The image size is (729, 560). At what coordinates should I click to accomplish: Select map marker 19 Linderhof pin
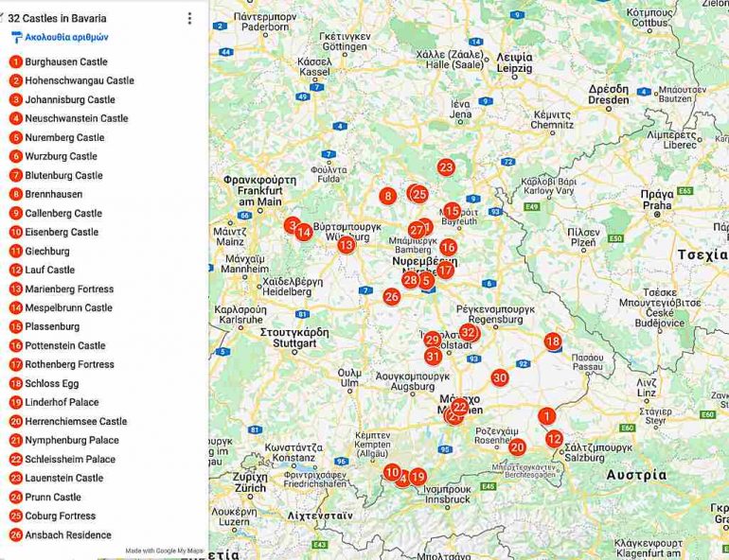[418, 477]
